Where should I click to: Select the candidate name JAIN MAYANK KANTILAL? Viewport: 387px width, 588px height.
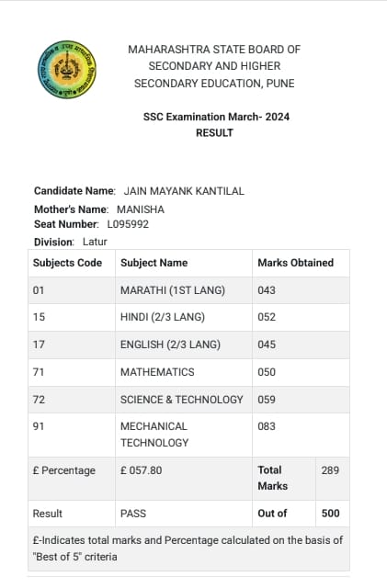tap(184, 191)
